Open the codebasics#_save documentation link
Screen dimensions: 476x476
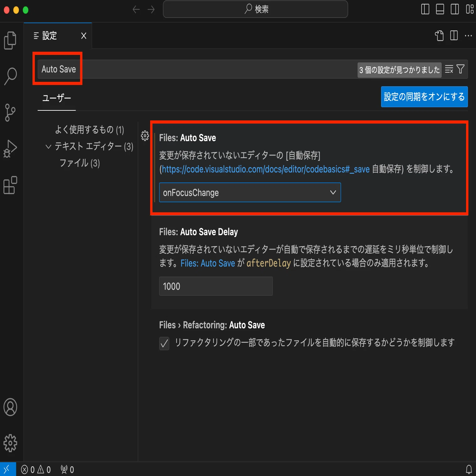[x=266, y=169]
